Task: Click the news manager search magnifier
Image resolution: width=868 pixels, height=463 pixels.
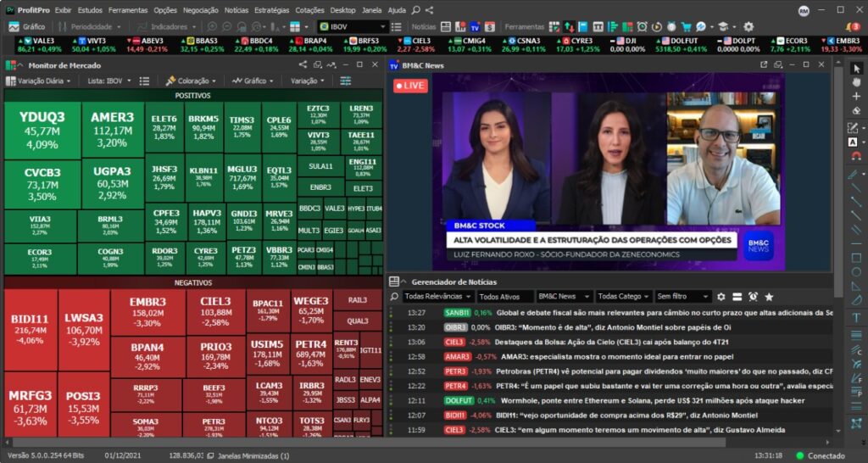Action: [394, 297]
